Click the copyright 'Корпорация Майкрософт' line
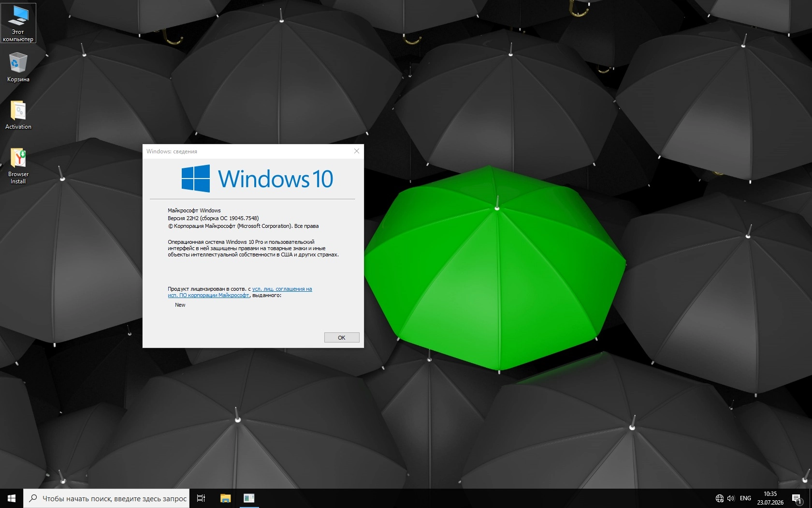Screen dimensions: 812x508 [243, 226]
